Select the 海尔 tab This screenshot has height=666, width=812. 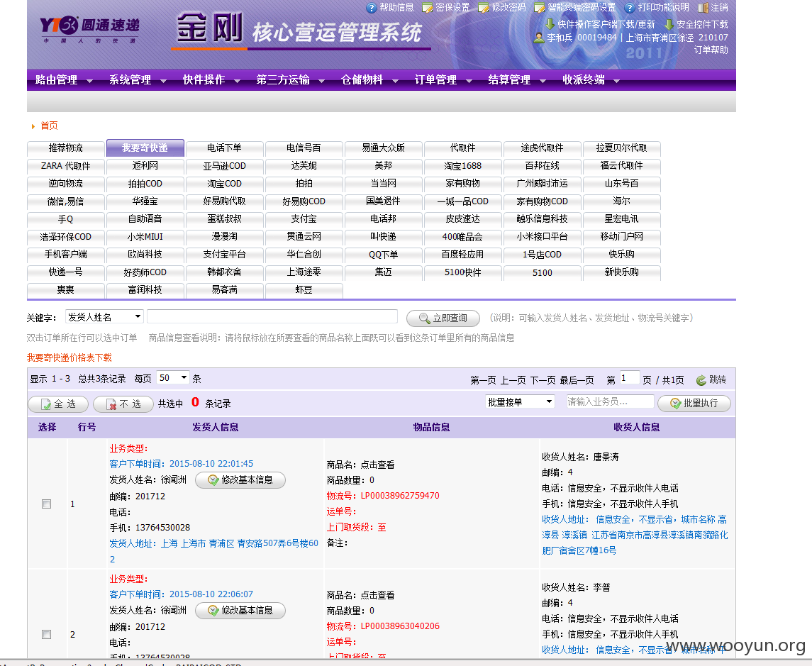coord(621,201)
